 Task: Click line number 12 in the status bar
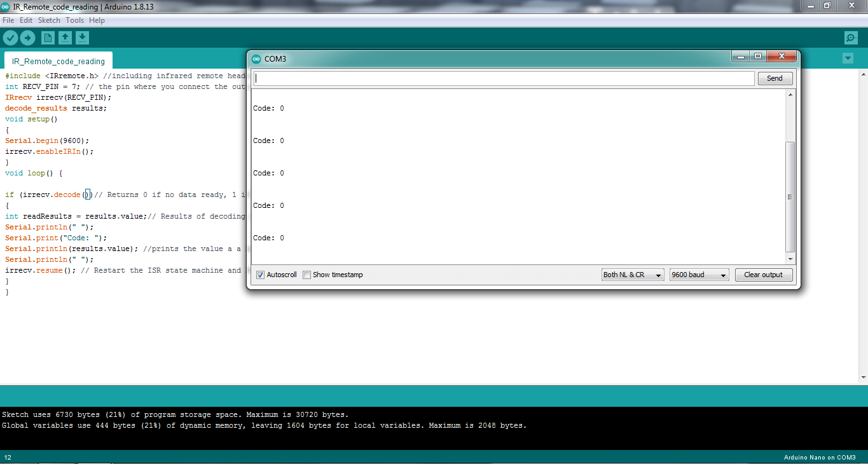[x=8, y=458]
